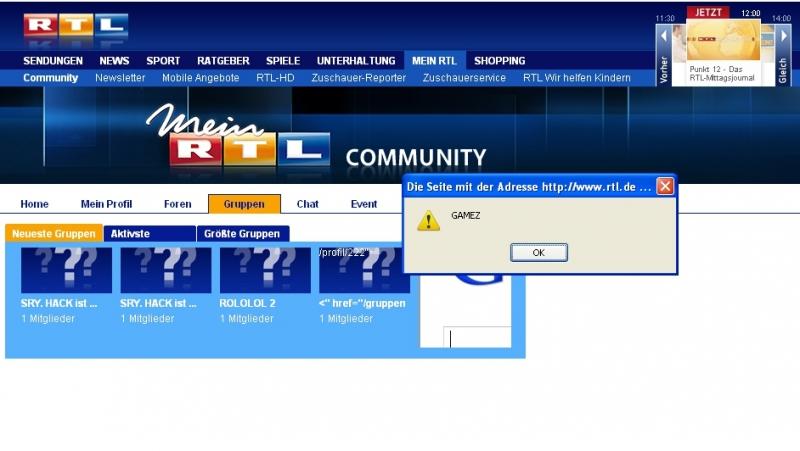
Task: Select the Neueste Gruppen tab
Action: [x=54, y=234]
